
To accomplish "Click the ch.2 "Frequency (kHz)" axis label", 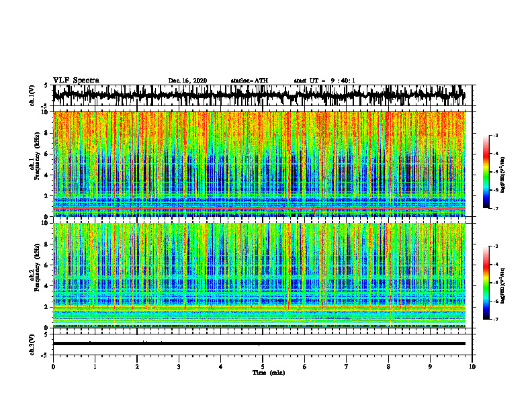I will point(38,267).
